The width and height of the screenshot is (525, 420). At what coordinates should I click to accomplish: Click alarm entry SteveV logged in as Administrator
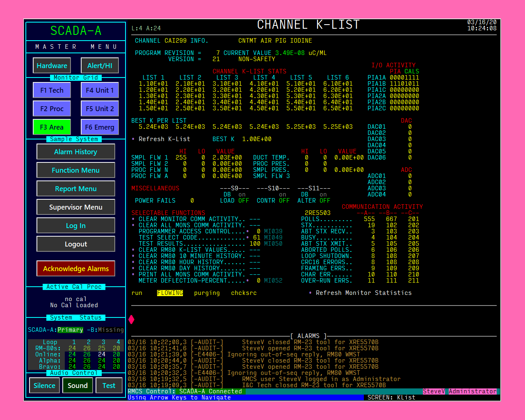click(264, 379)
